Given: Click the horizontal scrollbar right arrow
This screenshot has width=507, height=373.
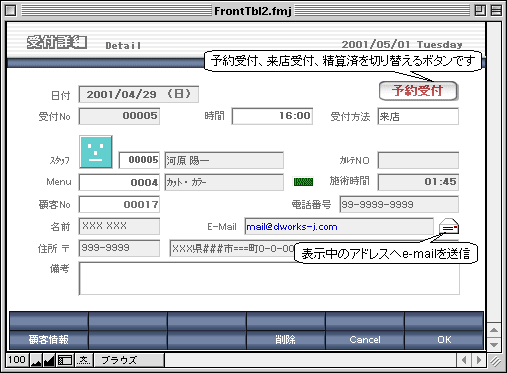Looking at the screenshot, I should (479, 360).
